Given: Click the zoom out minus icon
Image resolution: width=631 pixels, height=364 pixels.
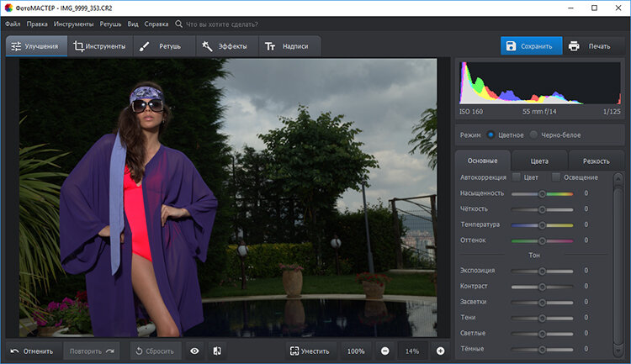Looking at the screenshot, I should 384,351.
